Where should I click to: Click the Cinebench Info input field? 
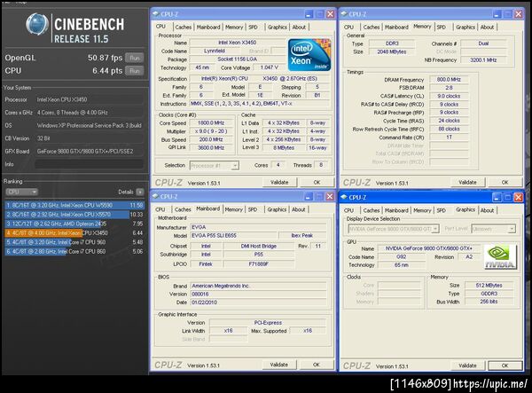pyautogui.click(x=89, y=164)
